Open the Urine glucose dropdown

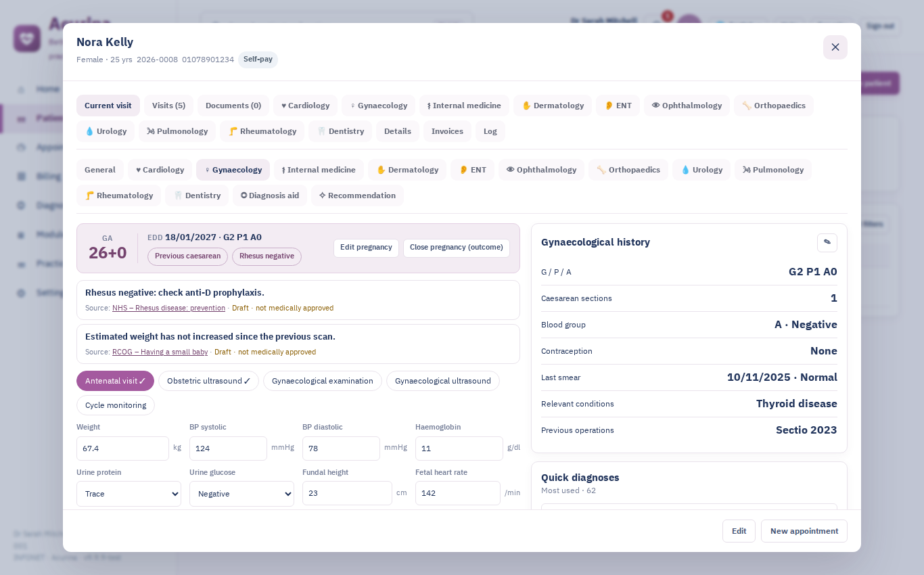point(241,494)
